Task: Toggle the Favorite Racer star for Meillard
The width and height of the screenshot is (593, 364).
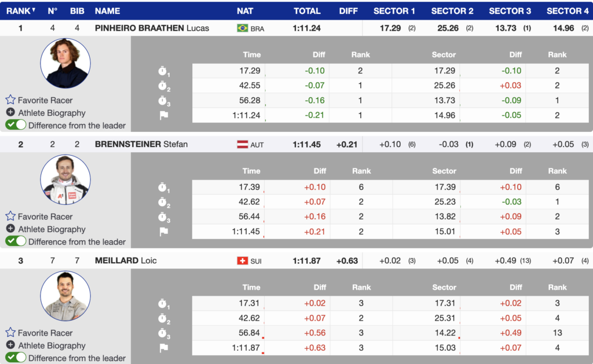Action: (9, 333)
